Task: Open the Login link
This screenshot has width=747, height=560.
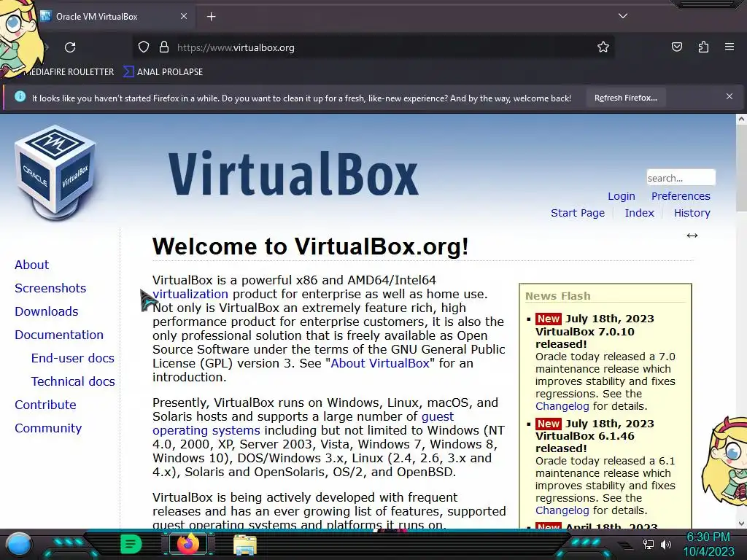Action: coord(622,196)
